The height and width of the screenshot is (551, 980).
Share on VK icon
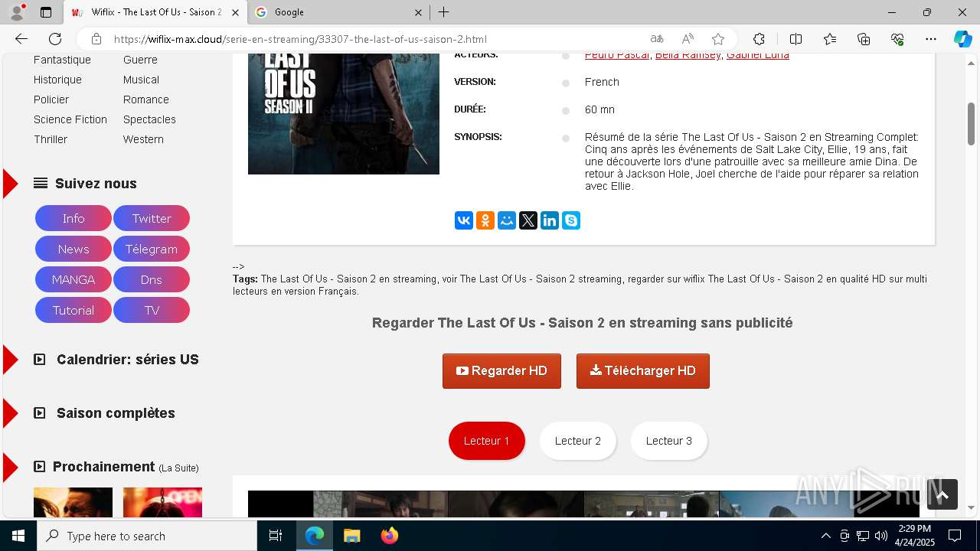[464, 221]
